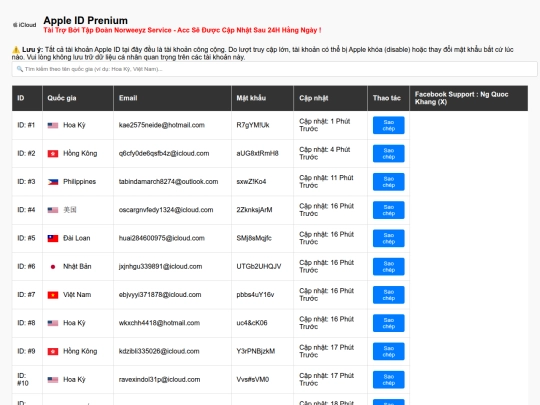Screen dimensions: 540x405
Task: Click the Vietnam flag in row ID: #7
Action: 53,295
